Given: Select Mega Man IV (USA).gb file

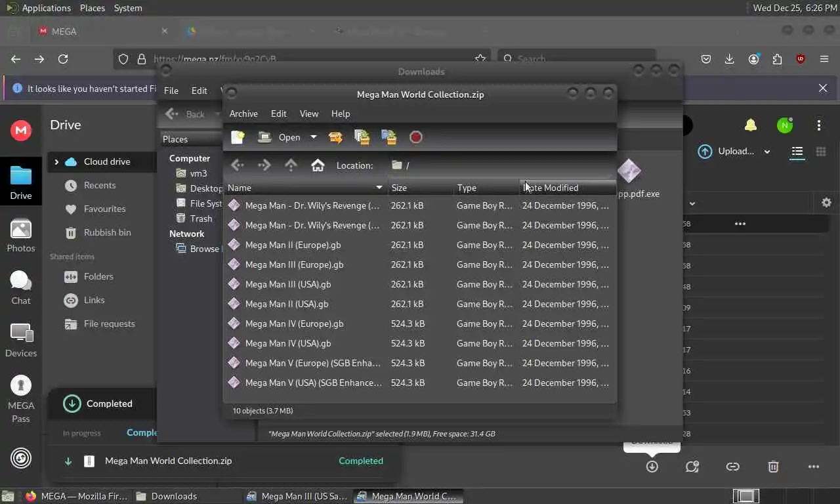Looking at the screenshot, I should (420, 343).
